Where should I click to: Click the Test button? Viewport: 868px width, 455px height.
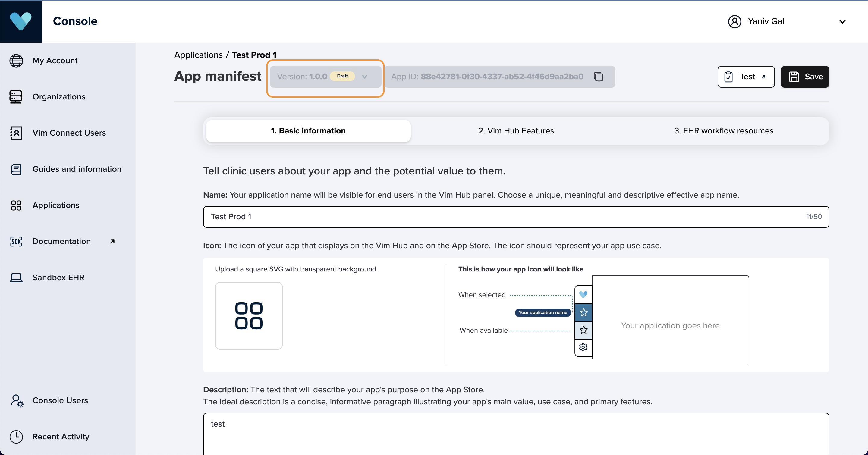coord(746,77)
